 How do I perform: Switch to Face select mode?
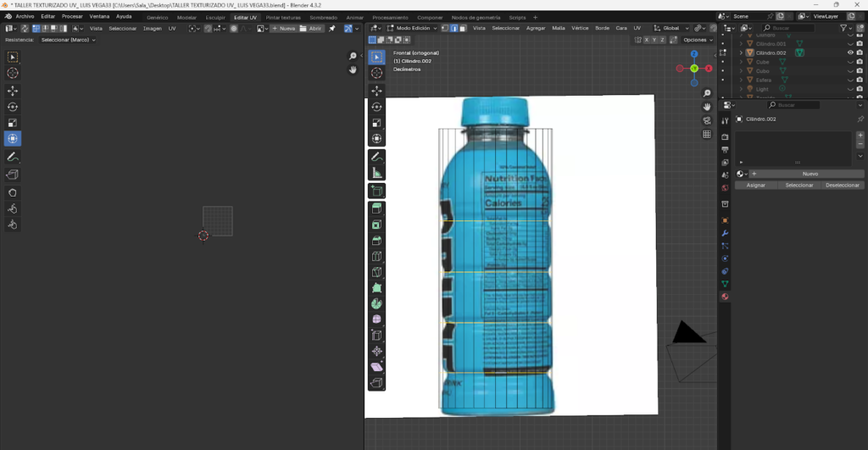(462, 28)
